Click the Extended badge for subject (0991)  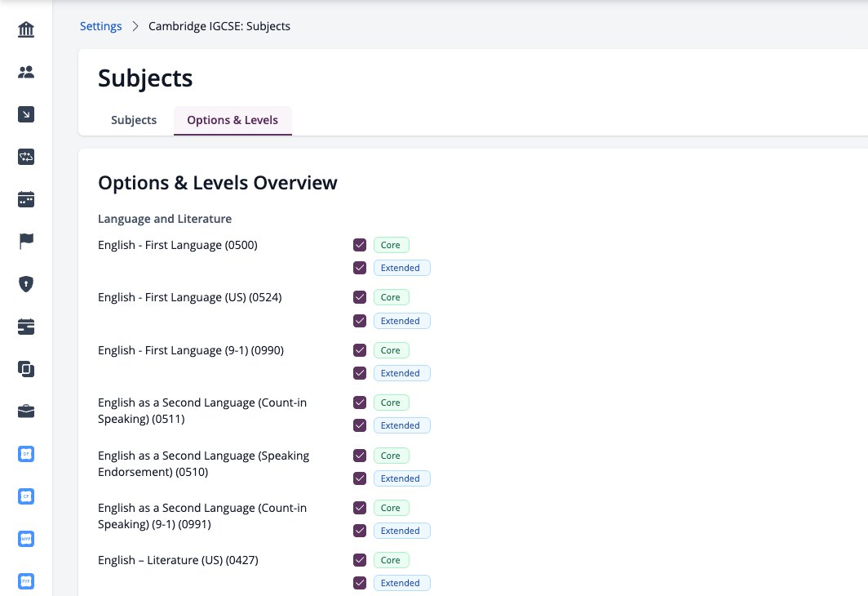[x=401, y=531]
